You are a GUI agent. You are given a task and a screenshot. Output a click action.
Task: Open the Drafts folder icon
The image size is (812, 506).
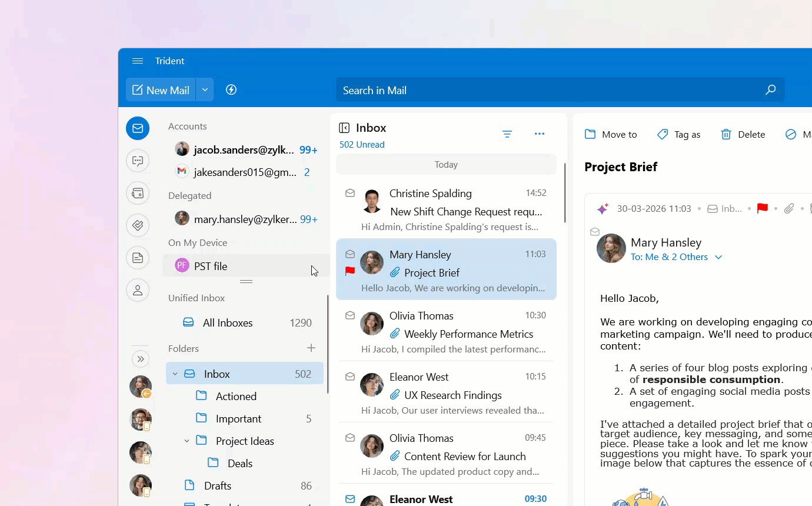[189, 485]
